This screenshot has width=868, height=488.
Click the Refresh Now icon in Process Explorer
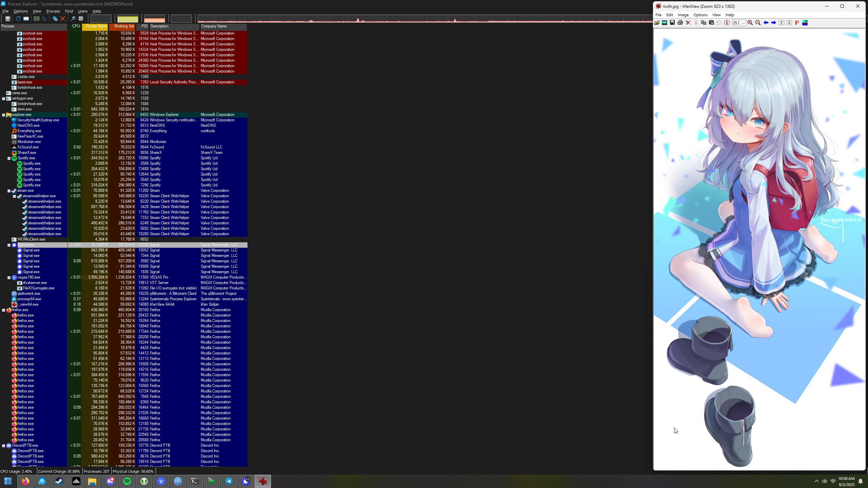[18, 19]
